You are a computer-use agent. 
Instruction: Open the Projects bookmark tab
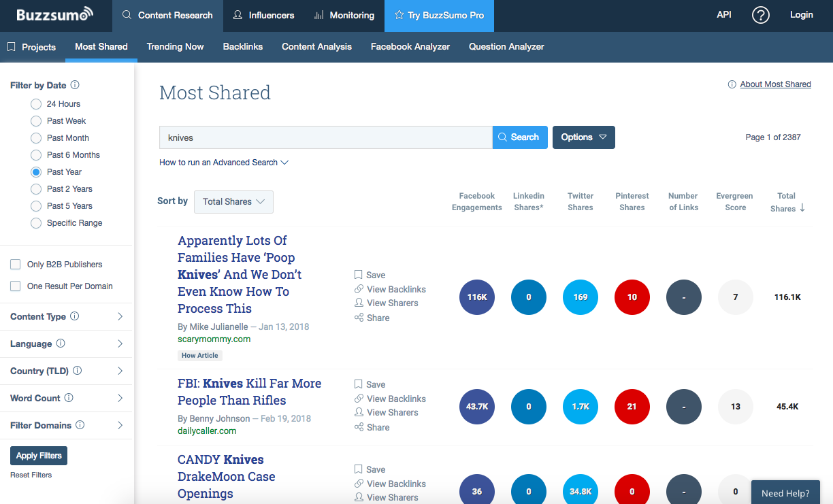click(32, 47)
